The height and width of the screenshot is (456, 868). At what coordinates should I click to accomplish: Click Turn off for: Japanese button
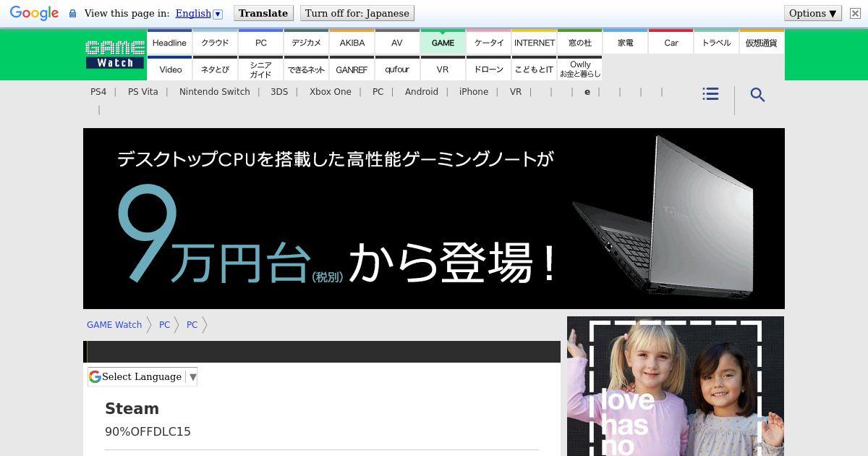click(357, 13)
